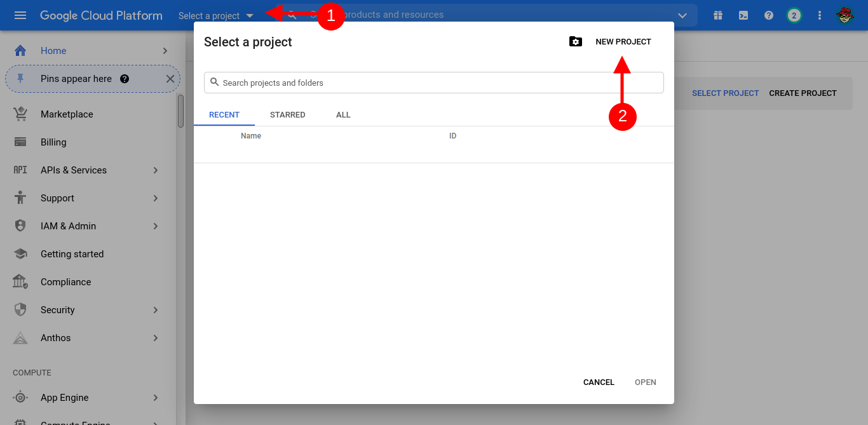Open the hamburger navigation menu
The width and height of the screenshot is (868, 425).
pyautogui.click(x=20, y=15)
